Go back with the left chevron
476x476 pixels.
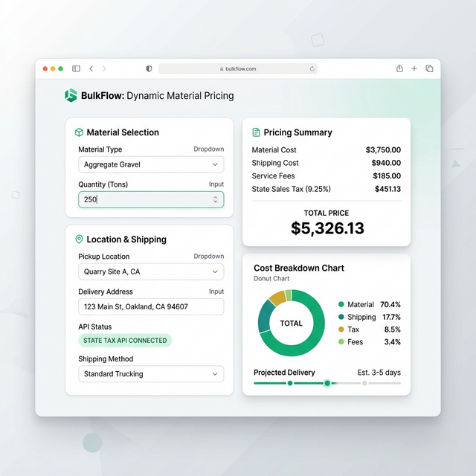[x=91, y=68]
